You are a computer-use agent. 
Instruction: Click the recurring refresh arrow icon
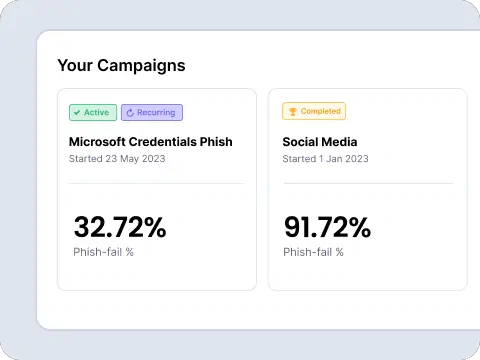click(x=130, y=113)
